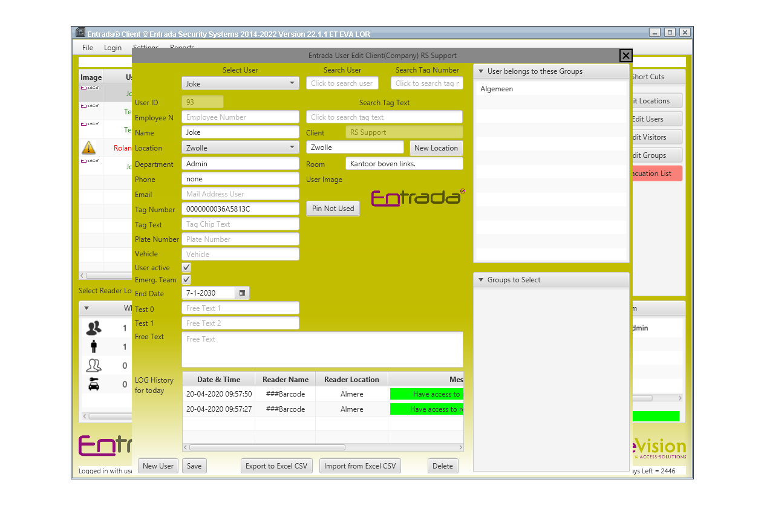
Task: Open the Login menu
Action: coord(113,48)
